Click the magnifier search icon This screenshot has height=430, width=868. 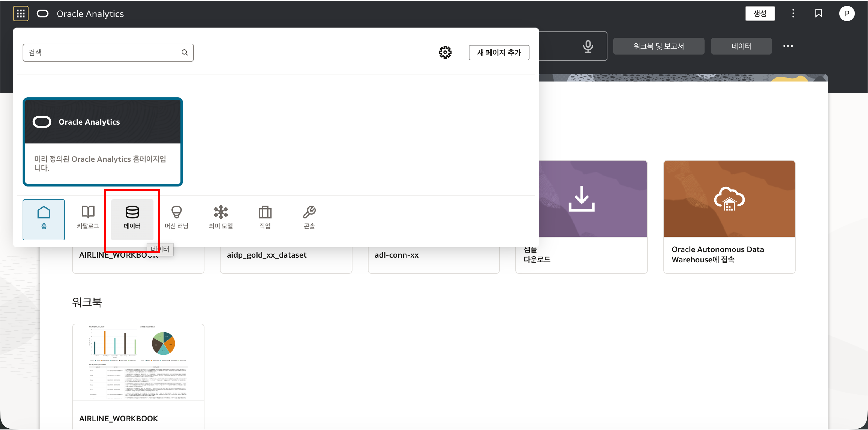[x=185, y=53]
